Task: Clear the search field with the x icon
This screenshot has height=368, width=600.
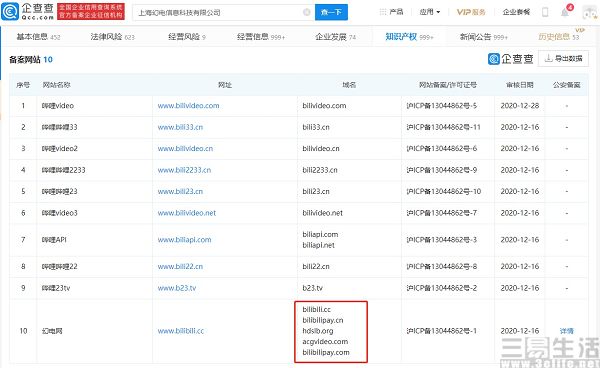Action: click(307, 12)
